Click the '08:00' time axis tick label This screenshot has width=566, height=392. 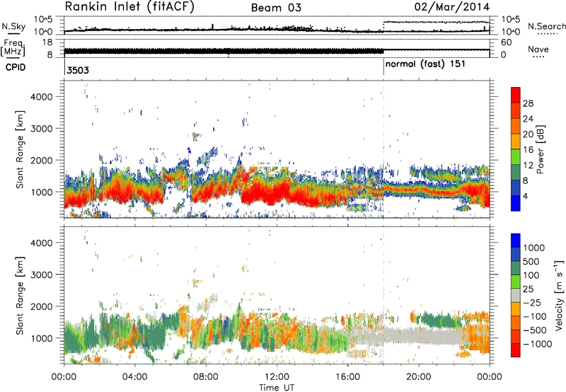click(x=206, y=377)
